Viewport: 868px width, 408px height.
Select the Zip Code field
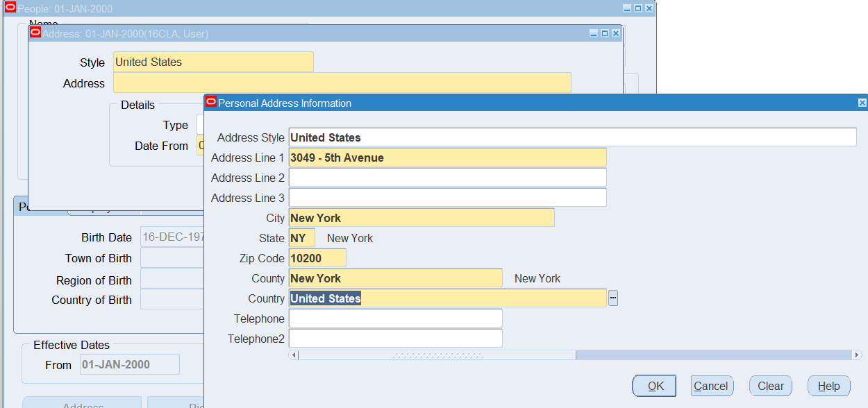[317, 258]
